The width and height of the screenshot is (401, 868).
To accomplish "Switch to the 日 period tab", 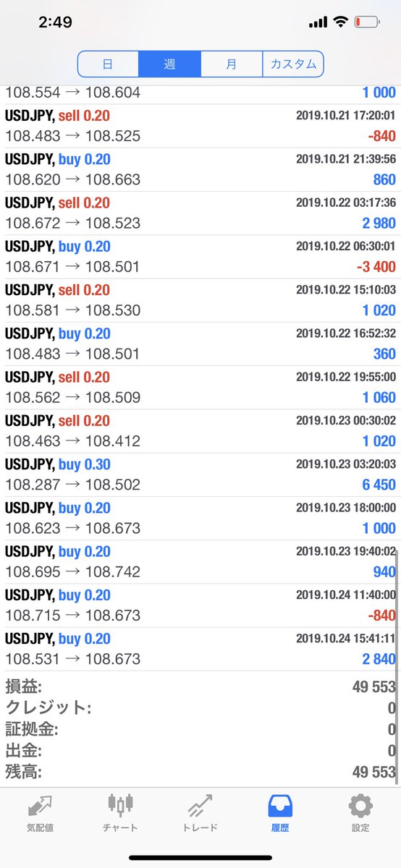I will click(109, 64).
